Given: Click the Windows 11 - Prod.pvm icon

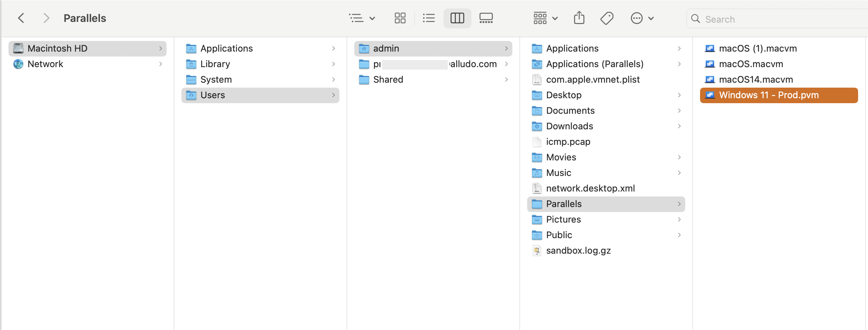Looking at the screenshot, I should (x=710, y=95).
